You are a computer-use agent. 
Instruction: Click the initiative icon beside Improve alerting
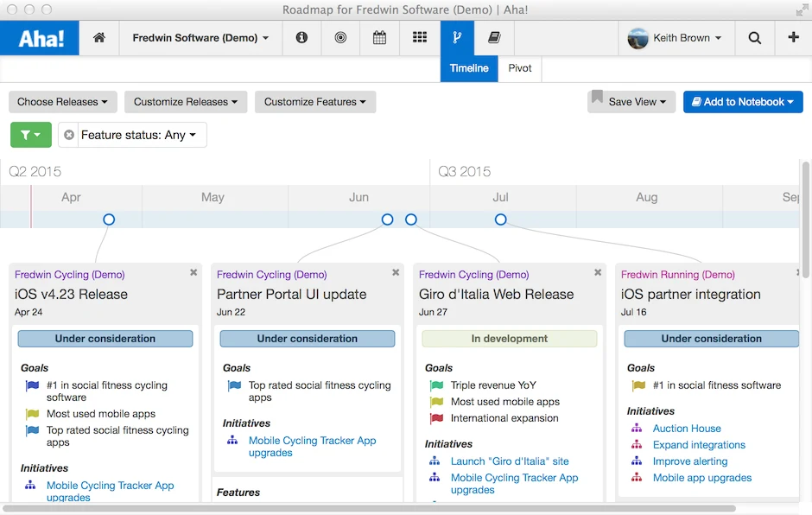pyautogui.click(x=637, y=461)
